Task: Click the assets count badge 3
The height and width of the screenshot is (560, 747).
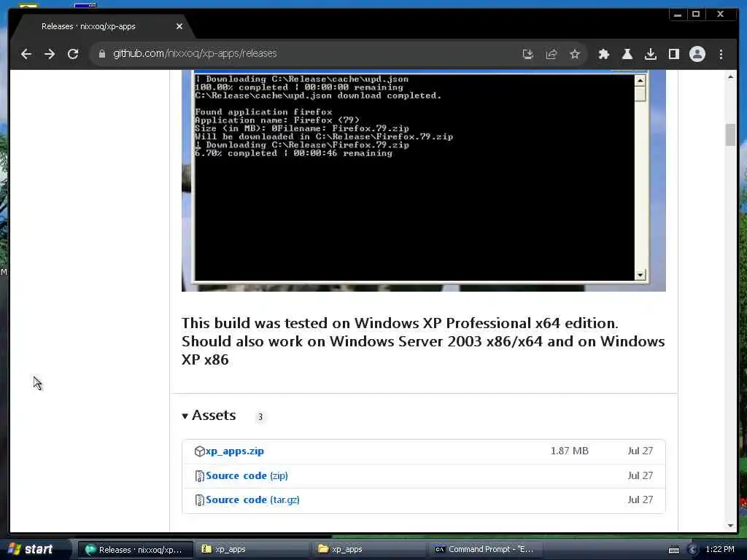Action: point(260,416)
